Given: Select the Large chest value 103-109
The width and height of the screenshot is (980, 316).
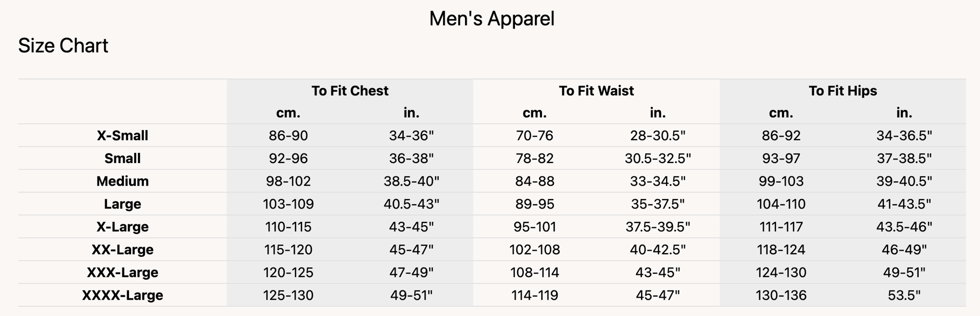Looking at the screenshot, I should pyautogui.click(x=288, y=204).
